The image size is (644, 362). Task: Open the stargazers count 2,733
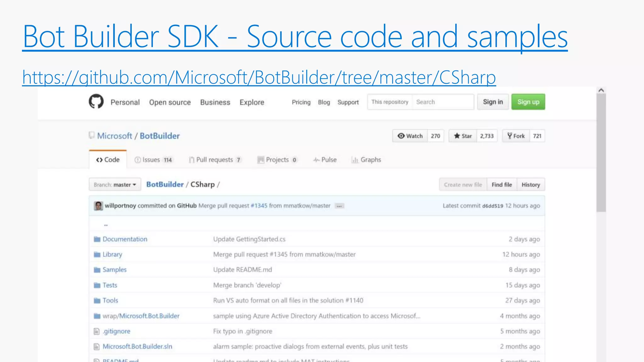(x=487, y=136)
